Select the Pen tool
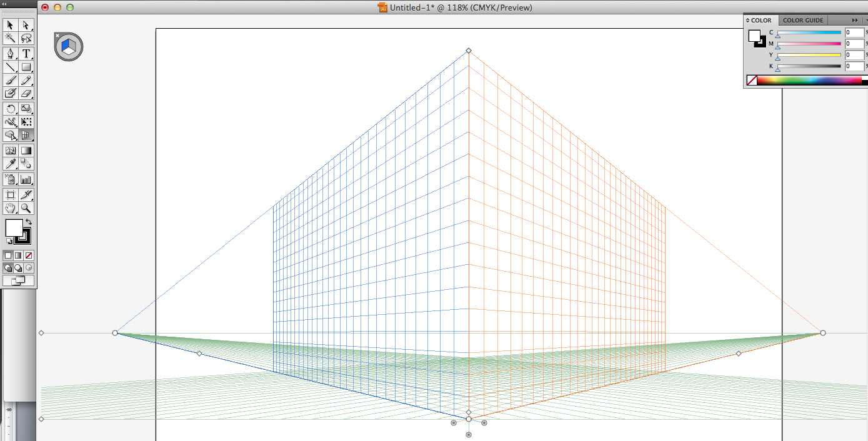Image resolution: width=868 pixels, height=441 pixels. tap(11, 54)
